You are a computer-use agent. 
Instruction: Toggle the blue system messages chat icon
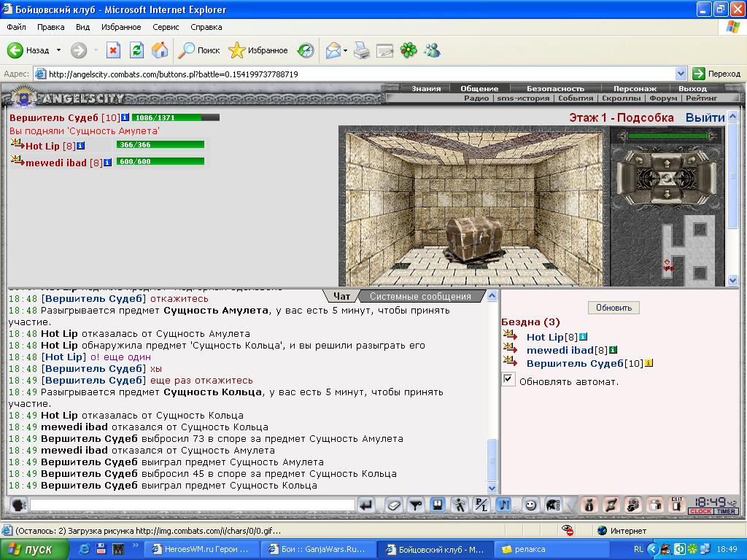pos(438,505)
